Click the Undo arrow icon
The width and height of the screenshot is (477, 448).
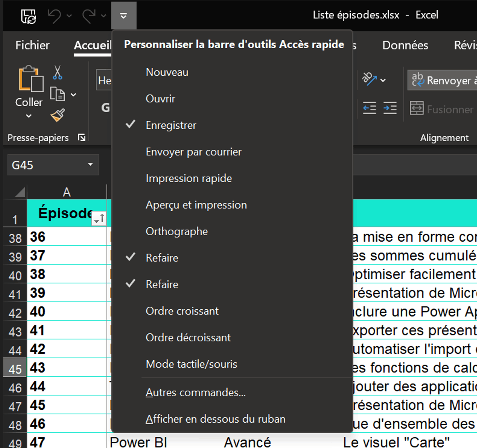pyautogui.click(x=55, y=16)
